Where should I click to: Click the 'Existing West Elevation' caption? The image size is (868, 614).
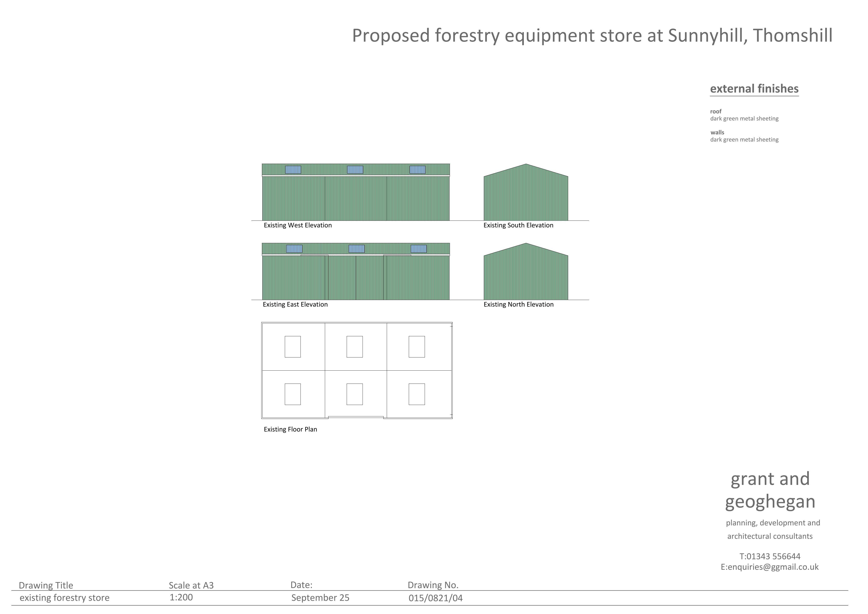[x=298, y=225]
